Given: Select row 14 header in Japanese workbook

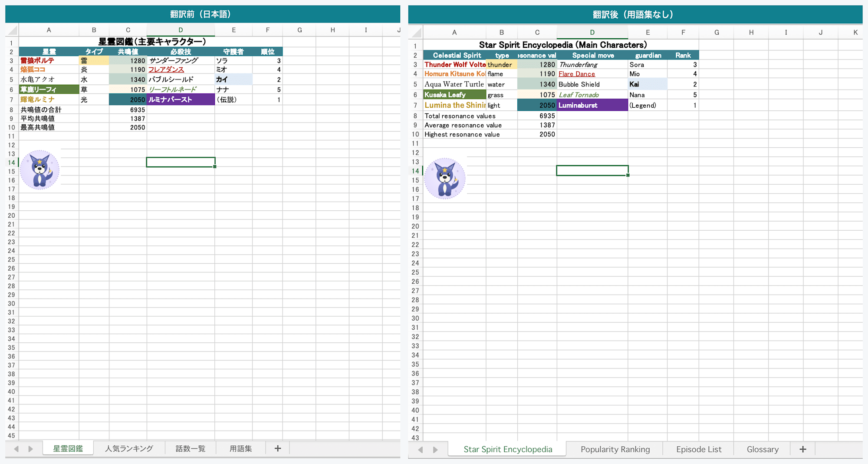Looking at the screenshot, I should coord(11,162).
